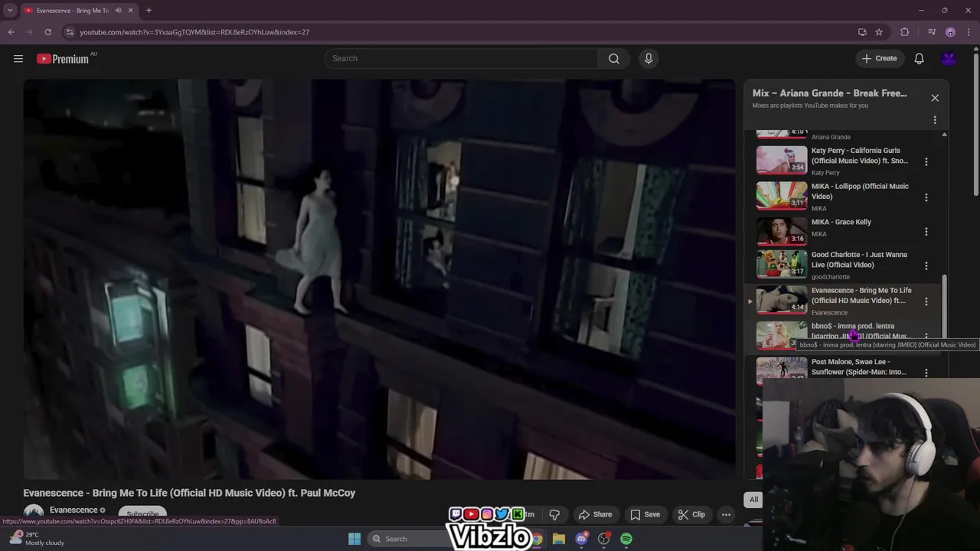Open the YouTube account avatar menu
The width and height of the screenshot is (980, 551).
click(x=949, y=58)
